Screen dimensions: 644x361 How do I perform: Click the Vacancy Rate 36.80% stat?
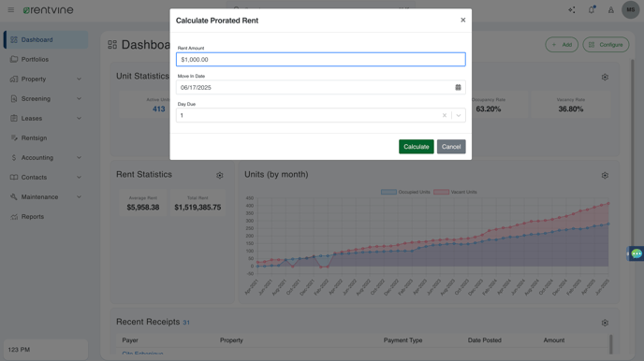coord(571,109)
